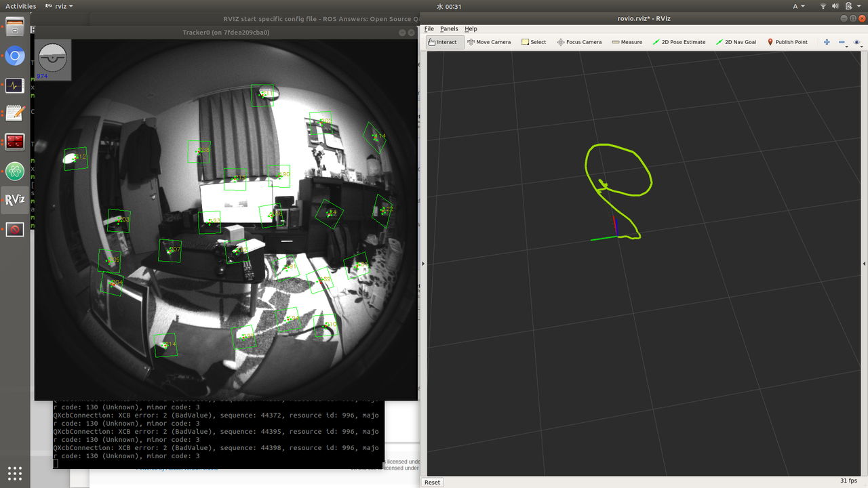Screen dimensions: 868x488
Task: Open the File menu in RViz
Action: point(429,28)
